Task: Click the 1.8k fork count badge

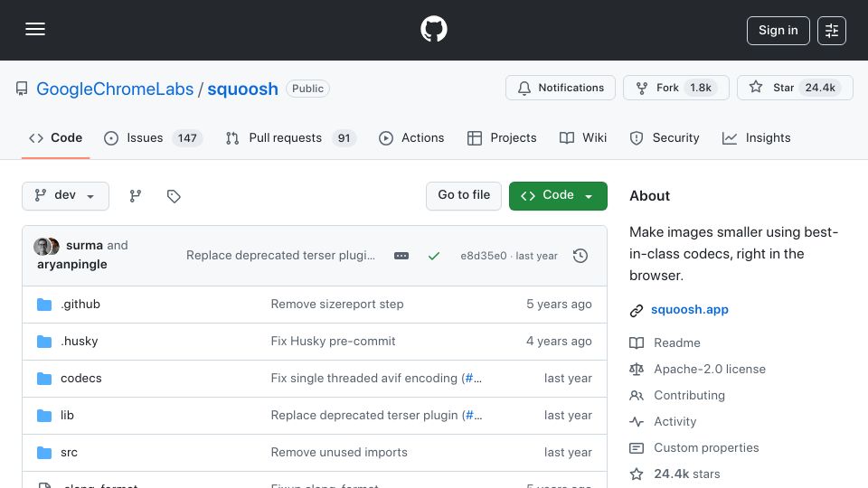Action: [x=700, y=88]
